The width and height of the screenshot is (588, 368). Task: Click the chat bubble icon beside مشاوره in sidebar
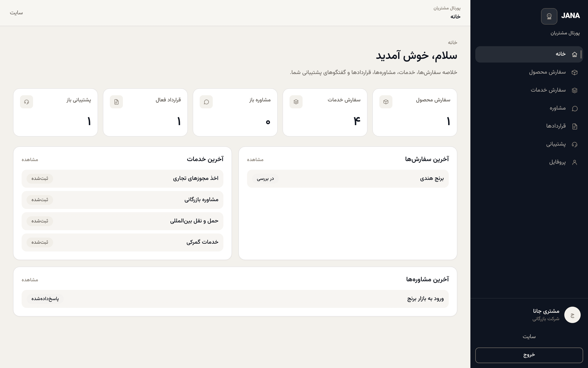pyautogui.click(x=574, y=108)
